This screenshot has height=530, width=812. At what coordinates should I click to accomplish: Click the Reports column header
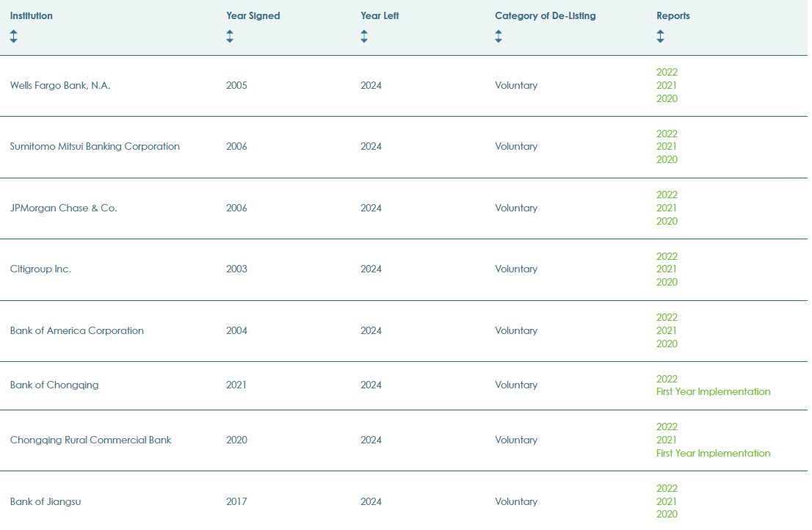673,15
